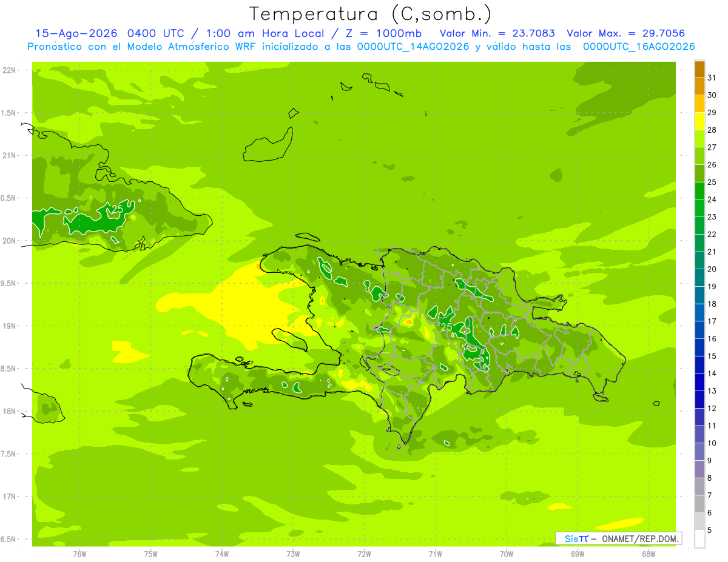
Task: Click the 25 contour label over Cuba
Action: [117, 209]
